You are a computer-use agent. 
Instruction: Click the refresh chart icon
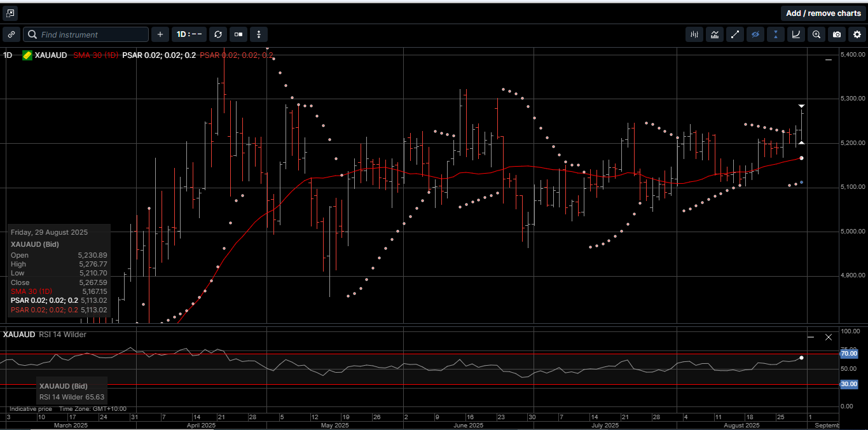(x=218, y=34)
